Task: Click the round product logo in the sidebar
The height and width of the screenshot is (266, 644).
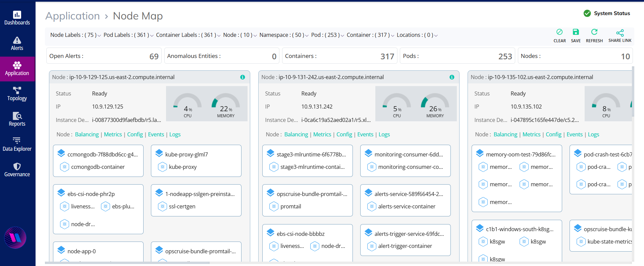Action: tap(15, 238)
